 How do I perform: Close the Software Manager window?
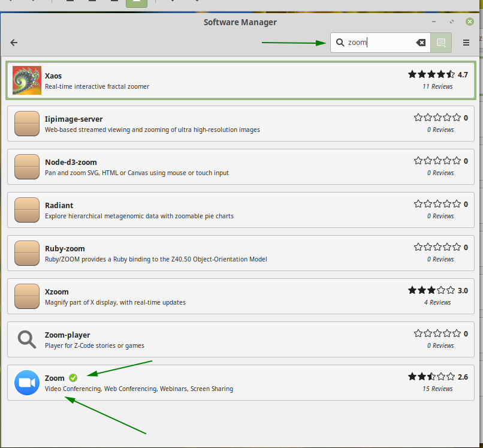point(469,22)
